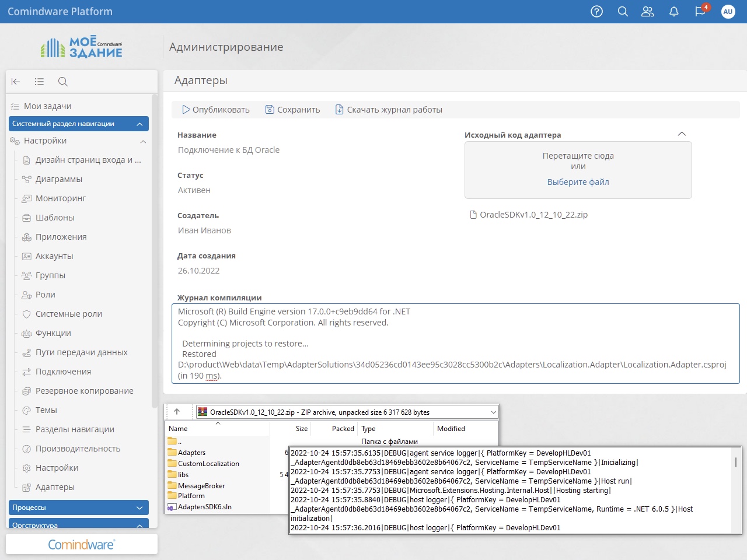Open Пути передачи данных menu item
This screenshot has height=560, width=747.
click(x=82, y=352)
